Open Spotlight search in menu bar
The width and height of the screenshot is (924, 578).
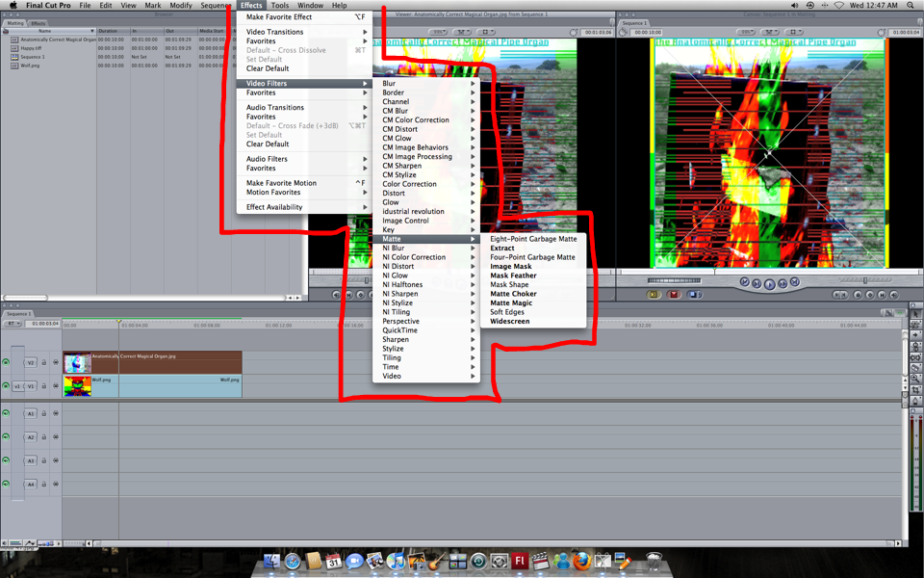(x=911, y=6)
